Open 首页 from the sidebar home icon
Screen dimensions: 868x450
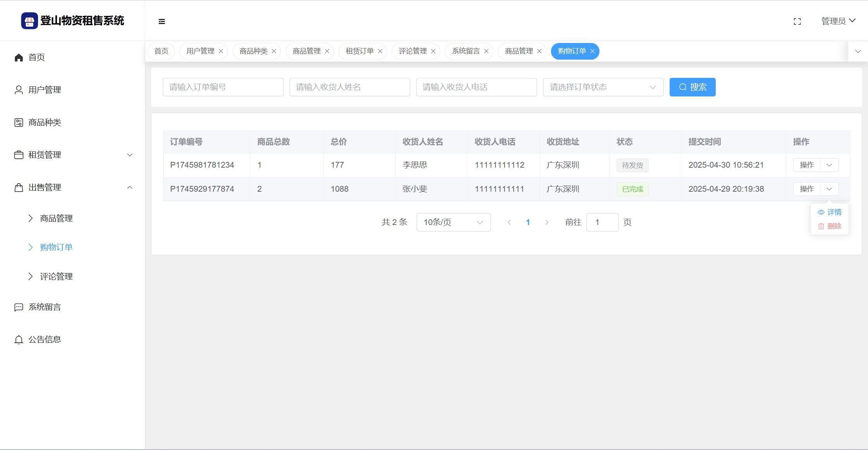19,58
